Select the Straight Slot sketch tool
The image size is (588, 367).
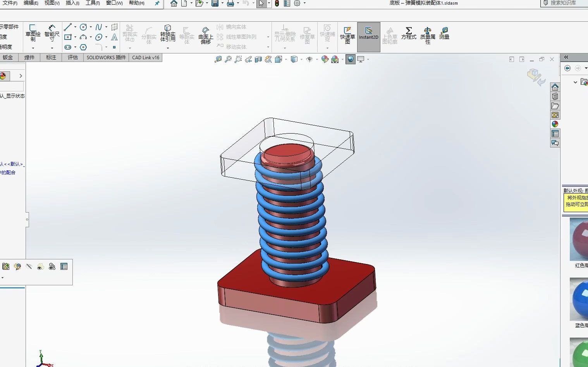pyautogui.click(x=68, y=47)
